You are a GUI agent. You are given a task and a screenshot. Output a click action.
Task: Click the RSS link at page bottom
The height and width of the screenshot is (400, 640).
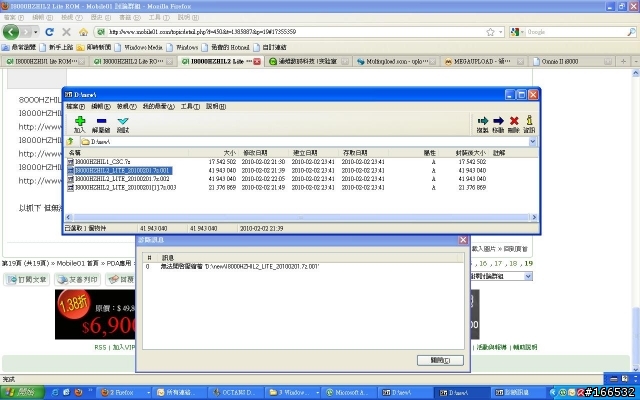click(100, 347)
